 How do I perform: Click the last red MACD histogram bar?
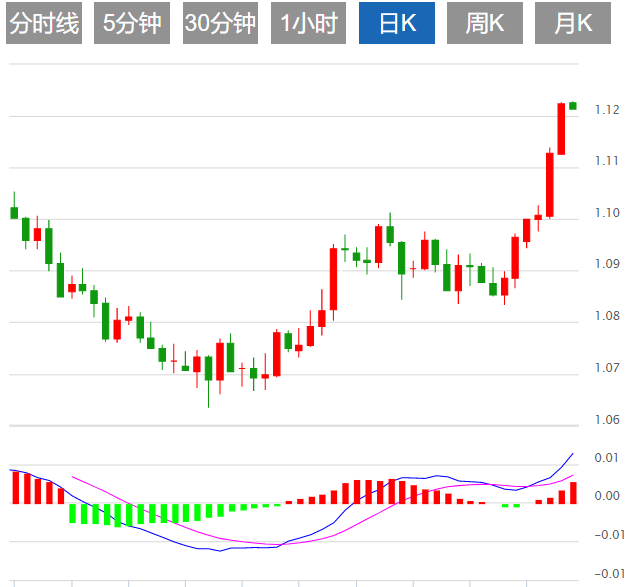(573, 493)
